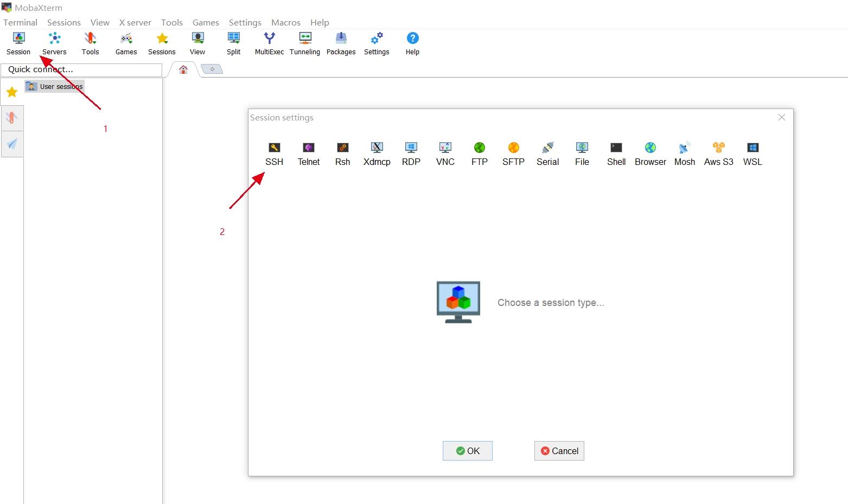The height and width of the screenshot is (504, 848).
Task: Open the Packages toolbar icon
Action: (341, 44)
